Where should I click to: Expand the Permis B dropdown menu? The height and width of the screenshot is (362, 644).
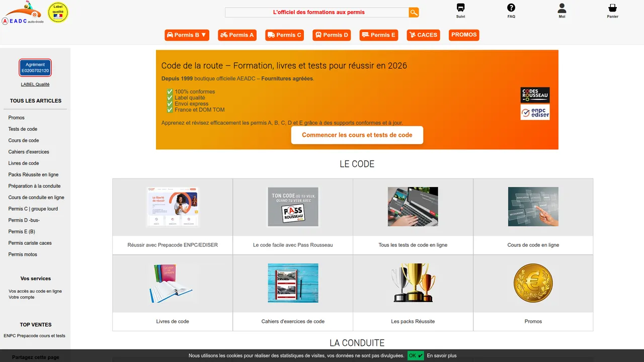click(x=187, y=35)
